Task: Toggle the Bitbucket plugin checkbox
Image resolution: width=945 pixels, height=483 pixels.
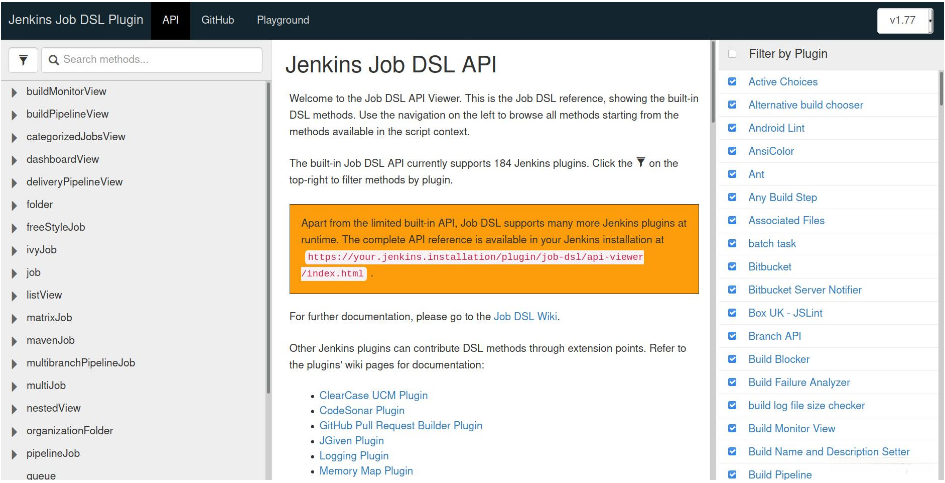Action: point(733,267)
